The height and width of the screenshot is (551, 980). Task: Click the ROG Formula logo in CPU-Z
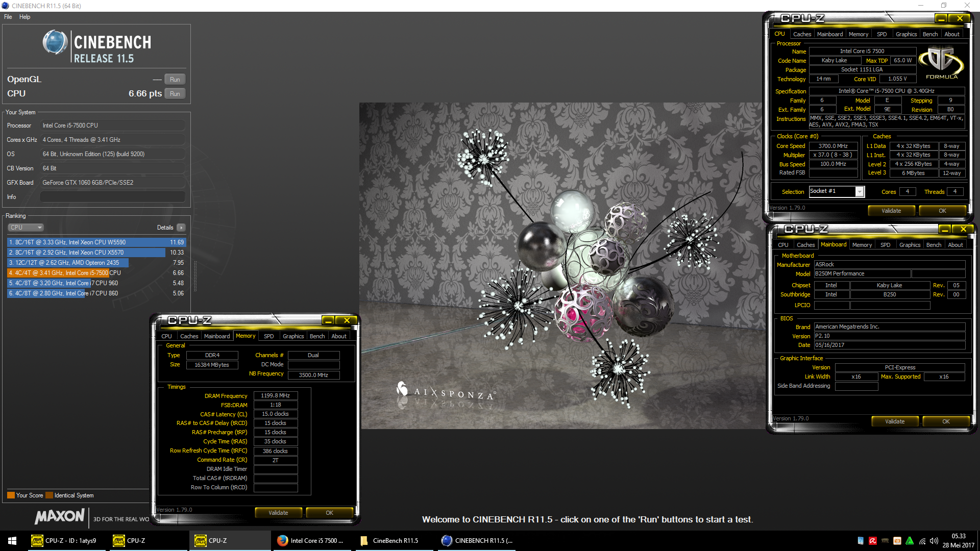point(941,63)
